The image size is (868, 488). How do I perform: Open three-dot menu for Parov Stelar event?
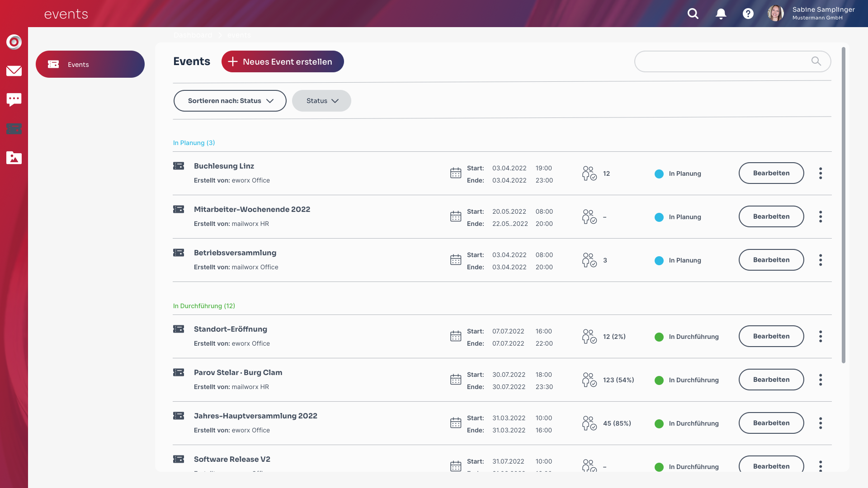coord(821,380)
